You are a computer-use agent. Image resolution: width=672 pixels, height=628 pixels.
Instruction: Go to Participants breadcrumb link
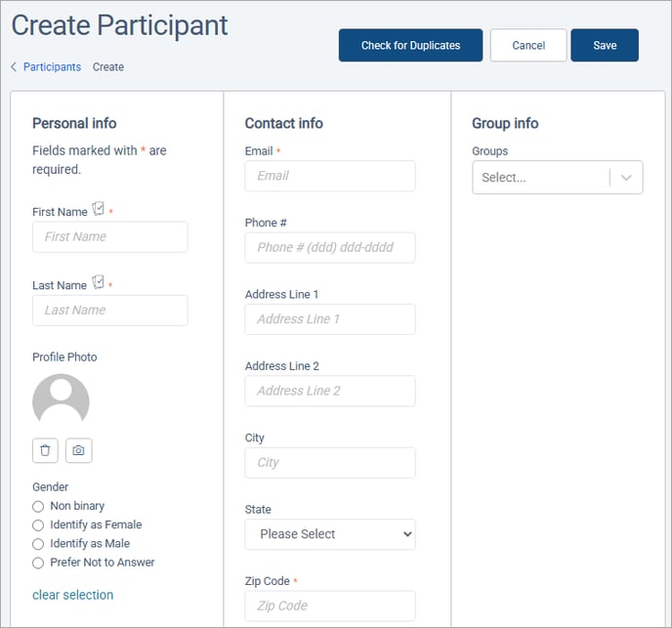(x=52, y=67)
